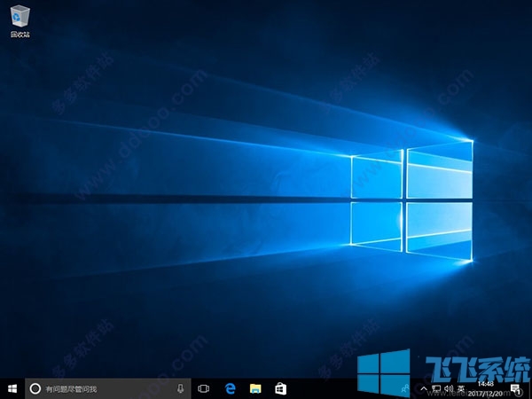This screenshot has width=532, height=399.
Task: Open File Explorer from the taskbar
Action: 254,388
